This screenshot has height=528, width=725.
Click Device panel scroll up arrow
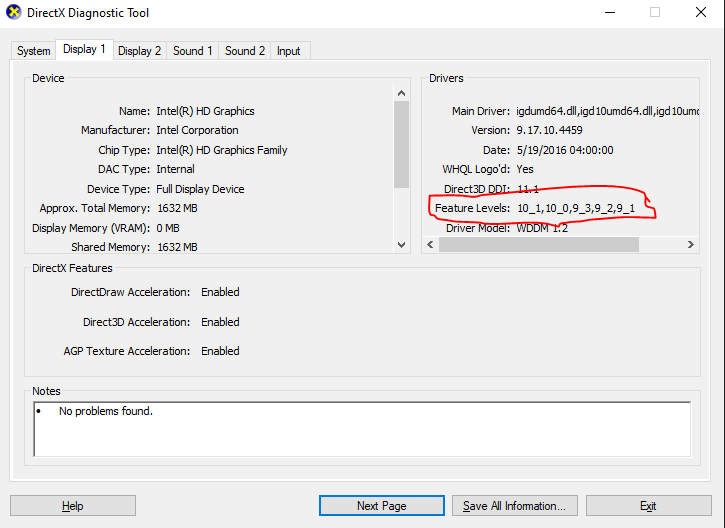click(x=401, y=93)
